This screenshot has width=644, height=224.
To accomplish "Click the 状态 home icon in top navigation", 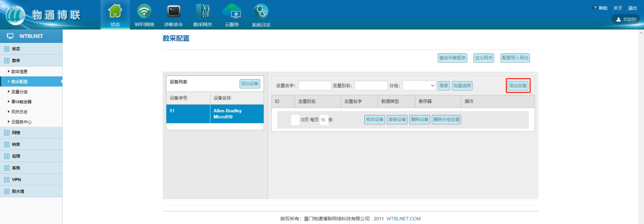I will 115,11.
